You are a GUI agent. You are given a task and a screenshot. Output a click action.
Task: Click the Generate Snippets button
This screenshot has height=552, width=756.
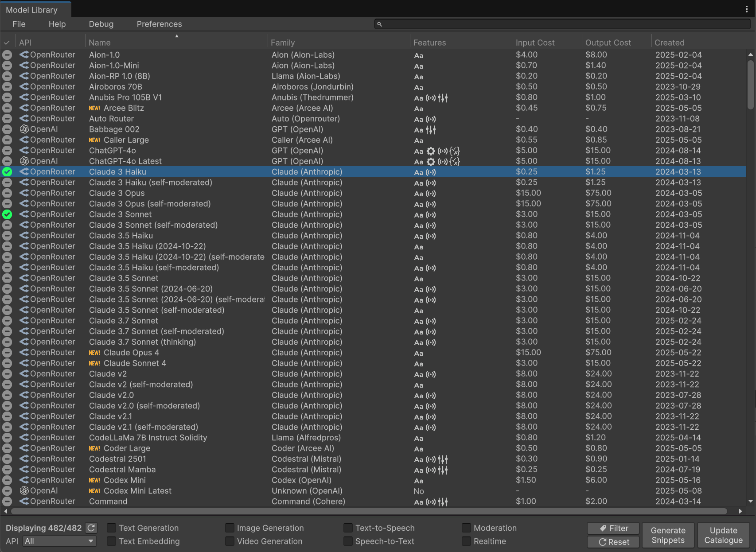pos(668,535)
